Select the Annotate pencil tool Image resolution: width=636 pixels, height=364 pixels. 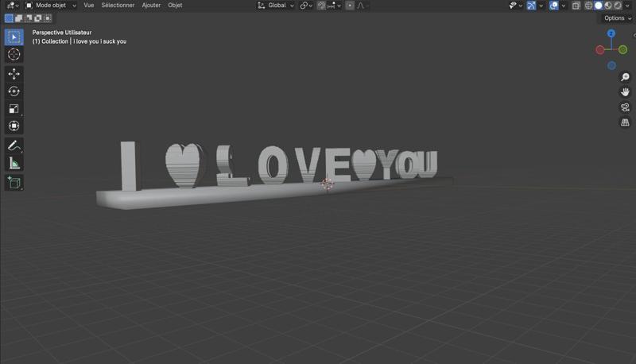14,145
